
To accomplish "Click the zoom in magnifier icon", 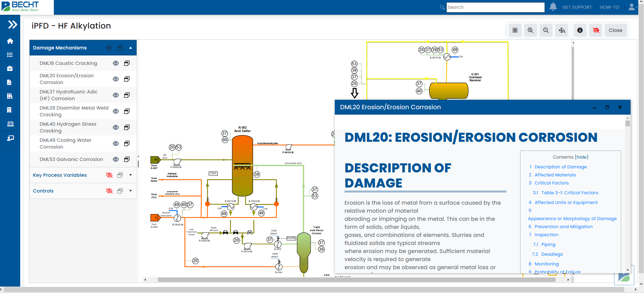I will coord(530,30).
